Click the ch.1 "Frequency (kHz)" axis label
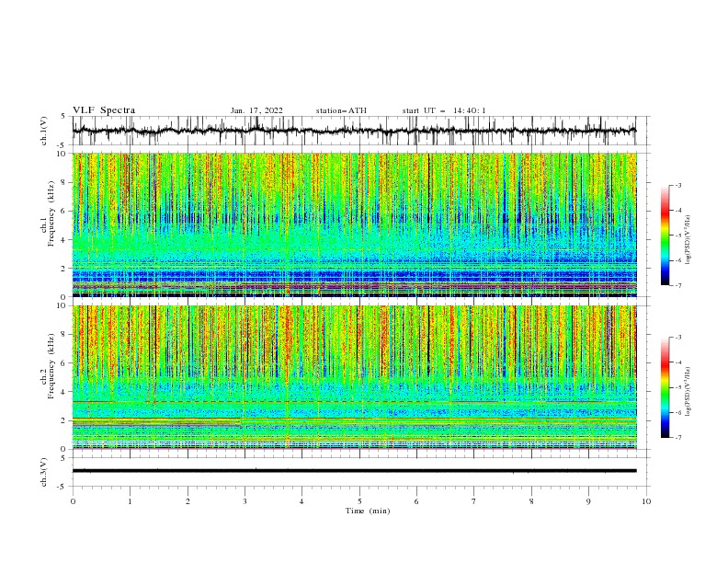Image resolution: width=728 pixels, height=563 pixels. pos(51,214)
